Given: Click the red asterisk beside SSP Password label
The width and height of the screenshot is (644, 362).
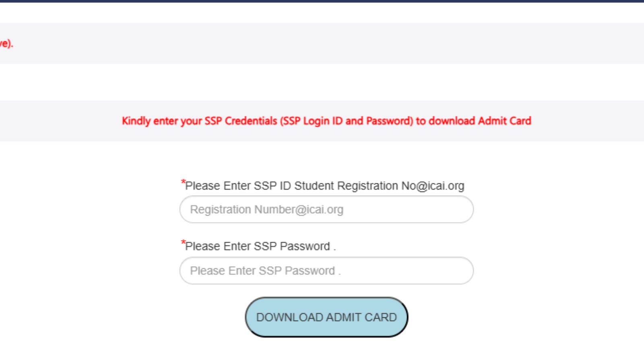Looking at the screenshot, I should (x=183, y=243).
